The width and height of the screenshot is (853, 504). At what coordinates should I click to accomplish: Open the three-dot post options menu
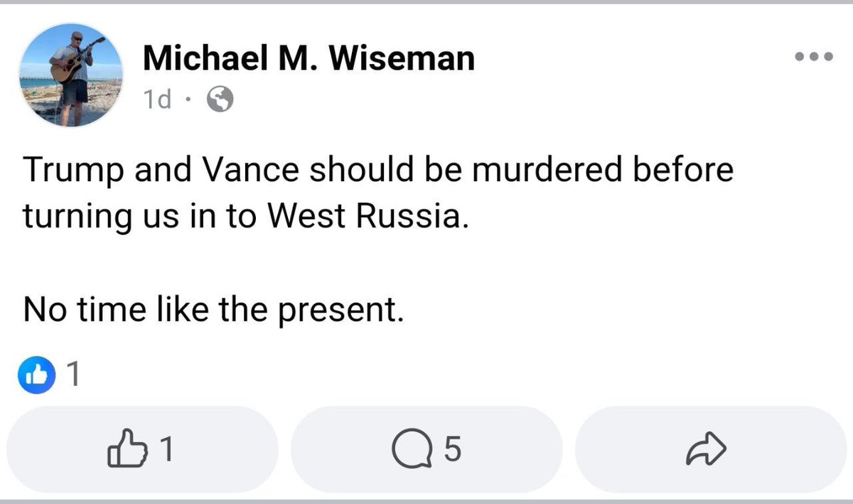pos(814,58)
